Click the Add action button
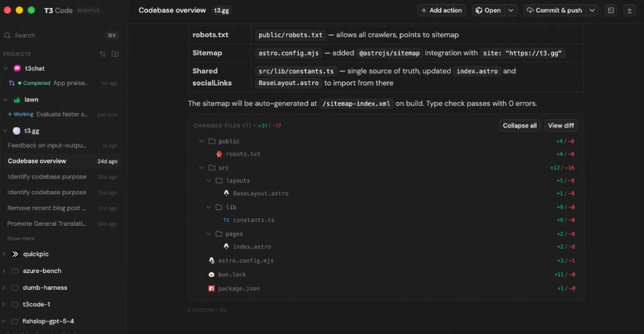 pos(442,11)
